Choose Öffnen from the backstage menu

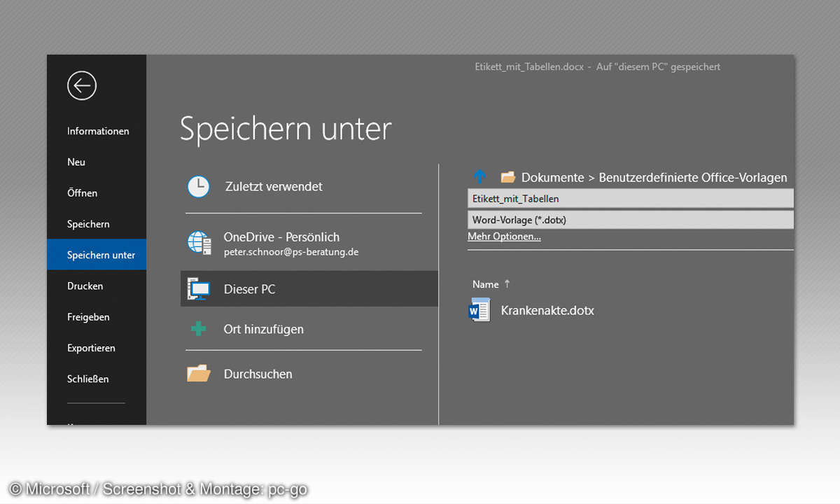pyautogui.click(x=82, y=193)
